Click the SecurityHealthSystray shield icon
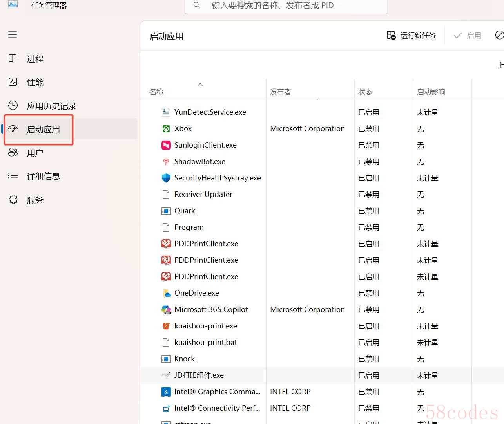The image size is (504, 424). point(166,178)
